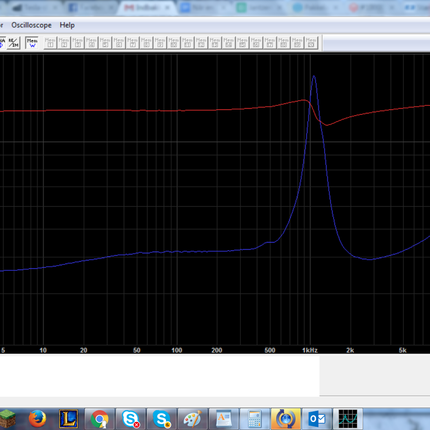
Task: Click the 500 frequency axis label
Action: (x=270, y=350)
